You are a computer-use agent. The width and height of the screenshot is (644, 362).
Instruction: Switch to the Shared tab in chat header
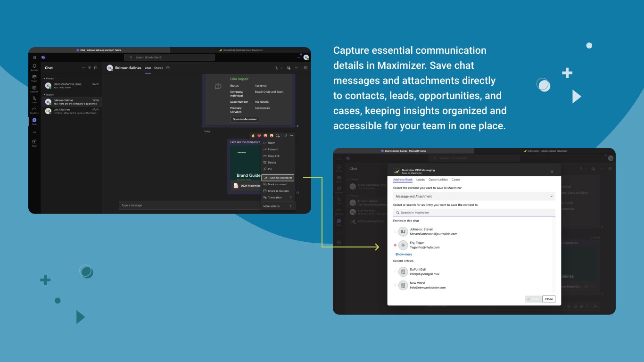pyautogui.click(x=158, y=68)
